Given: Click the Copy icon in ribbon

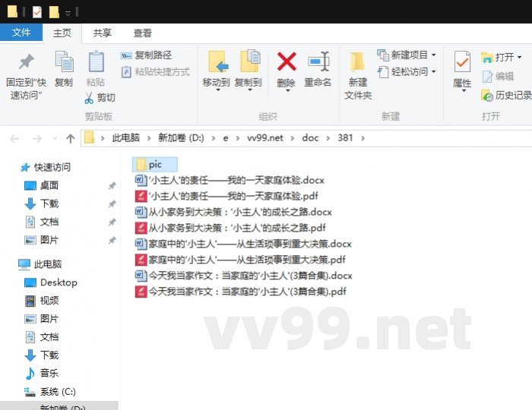Looking at the screenshot, I should pyautogui.click(x=64, y=61).
